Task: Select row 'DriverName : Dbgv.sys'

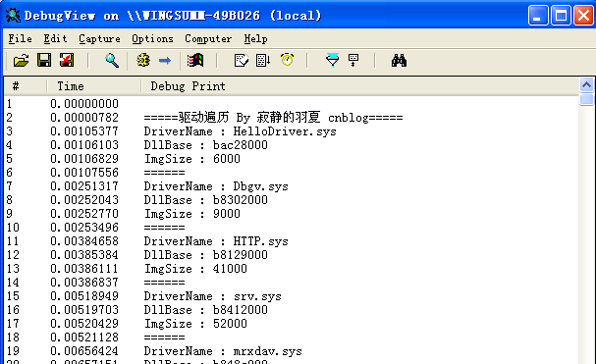Action: point(292,186)
